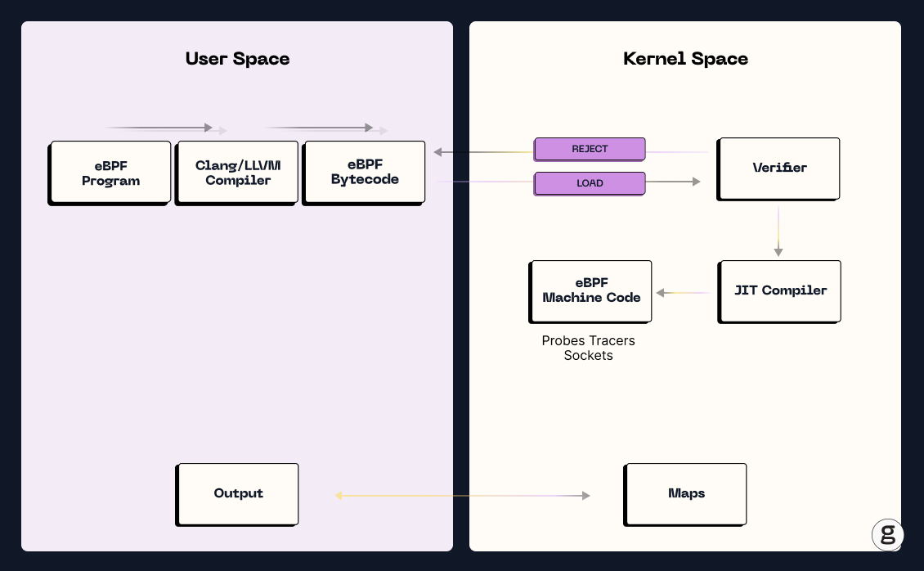Image resolution: width=924 pixels, height=571 pixels.
Task: Click the purple REJECT label
Action: pos(590,149)
